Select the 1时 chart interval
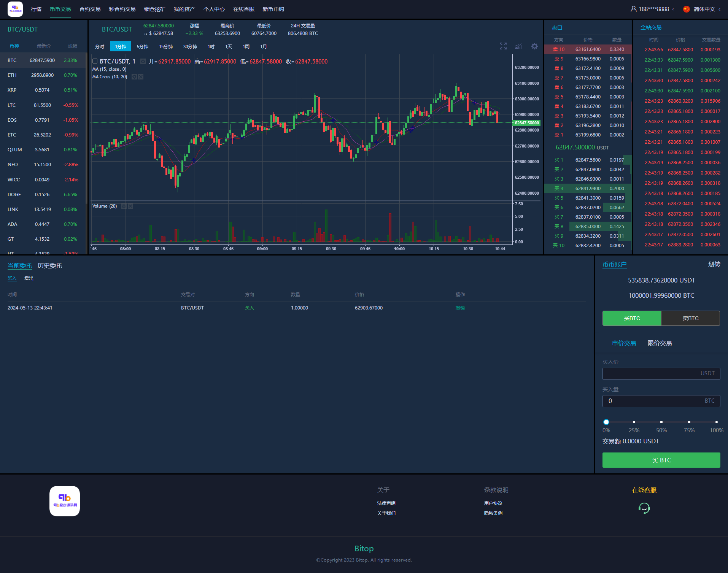The width and height of the screenshot is (728, 573). tap(211, 46)
